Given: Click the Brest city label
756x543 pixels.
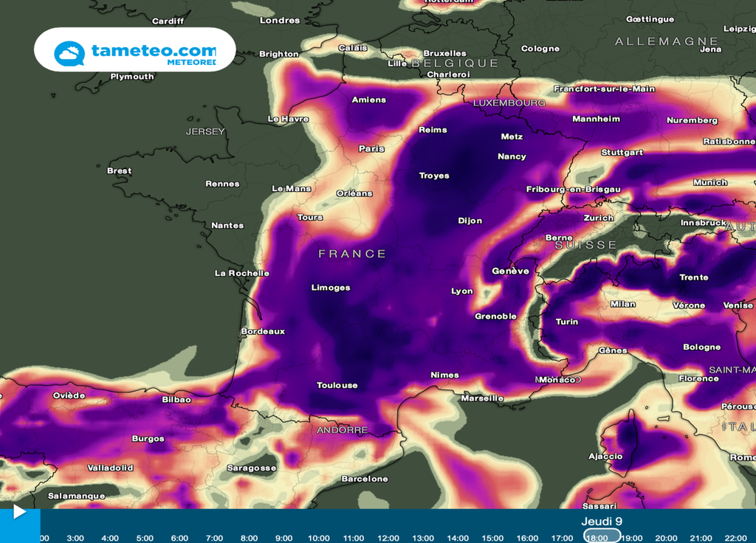Looking at the screenshot, I should coord(119,170).
